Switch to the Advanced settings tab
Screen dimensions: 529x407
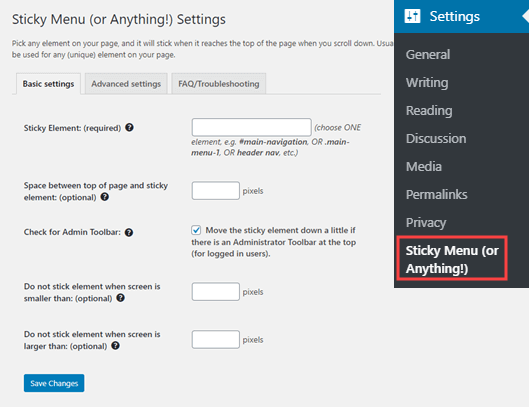pos(126,84)
